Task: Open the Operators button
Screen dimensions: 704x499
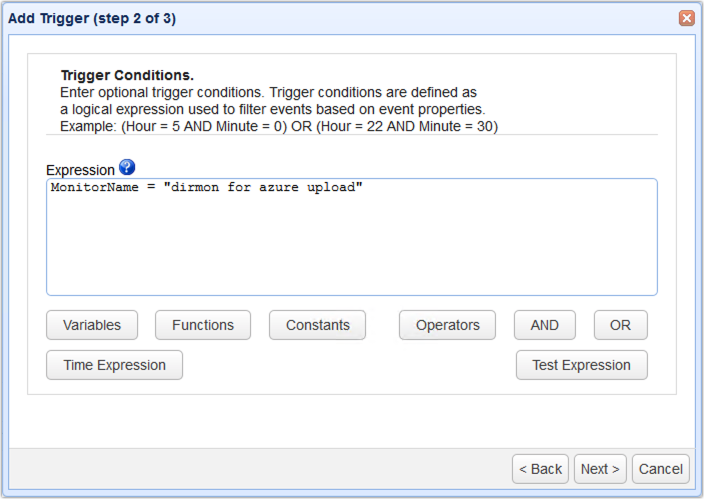Action: [448, 325]
